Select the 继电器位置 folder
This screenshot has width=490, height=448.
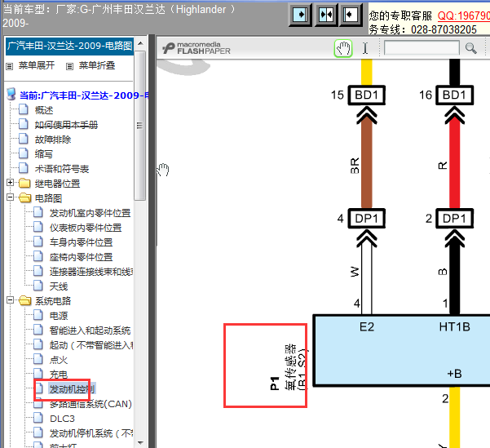(57, 184)
